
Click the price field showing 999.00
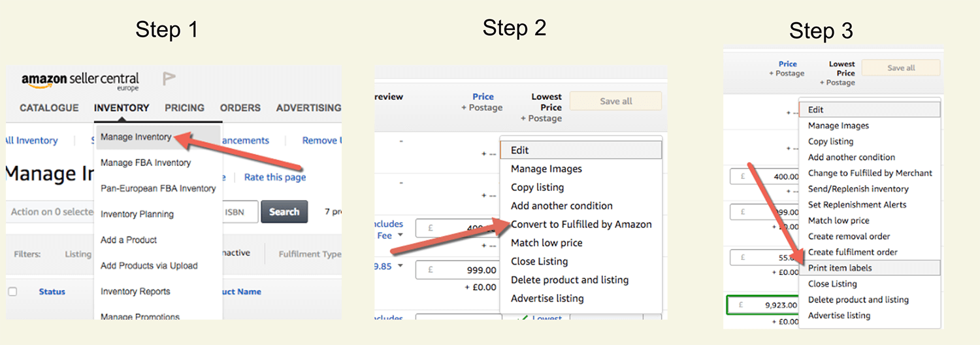tap(459, 270)
